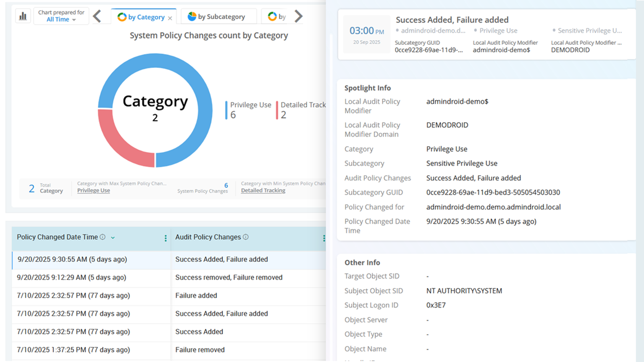Click the right arrow to reveal more tabs
This screenshot has height=362, width=644.
pos(298,16)
